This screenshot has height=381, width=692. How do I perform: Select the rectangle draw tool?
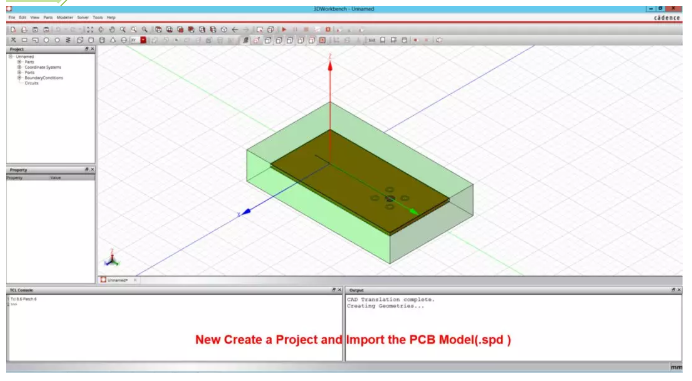click(24, 40)
